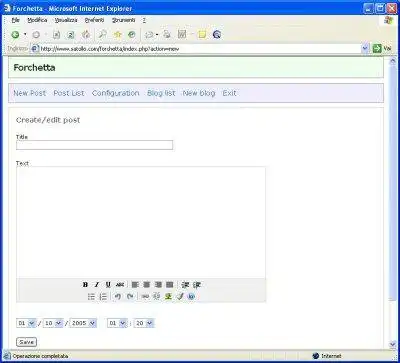Click the New blog link
Image resolution: width=400 pixels, height=363 pixels.
(x=199, y=93)
